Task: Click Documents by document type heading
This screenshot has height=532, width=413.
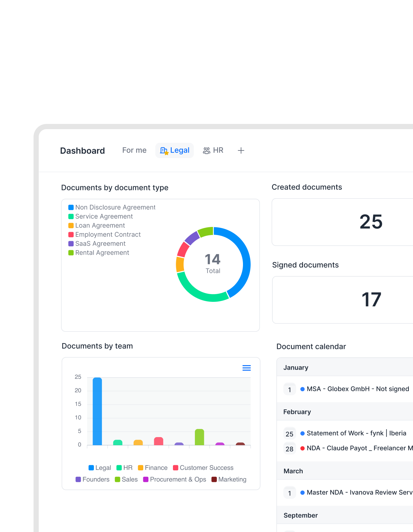Action: pyautogui.click(x=115, y=188)
